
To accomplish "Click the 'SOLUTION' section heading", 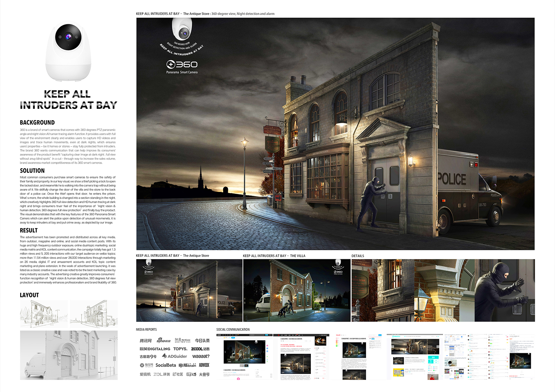I will coord(32,171).
